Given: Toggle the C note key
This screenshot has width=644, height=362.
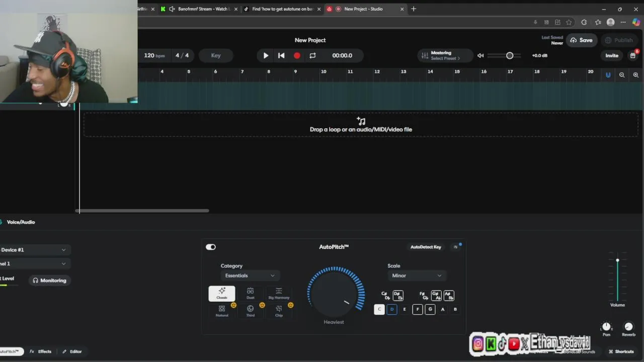Looking at the screenshot, I should pos(379,309).
